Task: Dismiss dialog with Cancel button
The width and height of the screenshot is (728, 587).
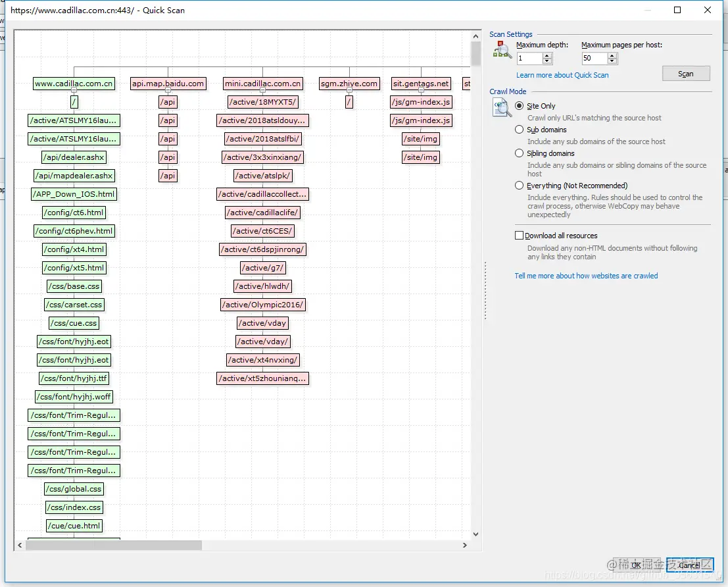Action: point(689,565)
